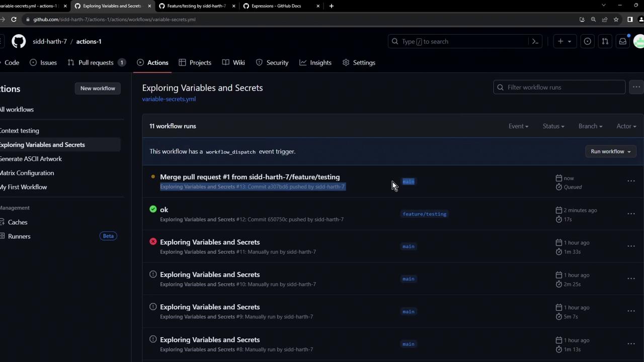Click the Filter workflow runs field
The width and height of the screenshot is (644, 362).
[x=559, y=87]
